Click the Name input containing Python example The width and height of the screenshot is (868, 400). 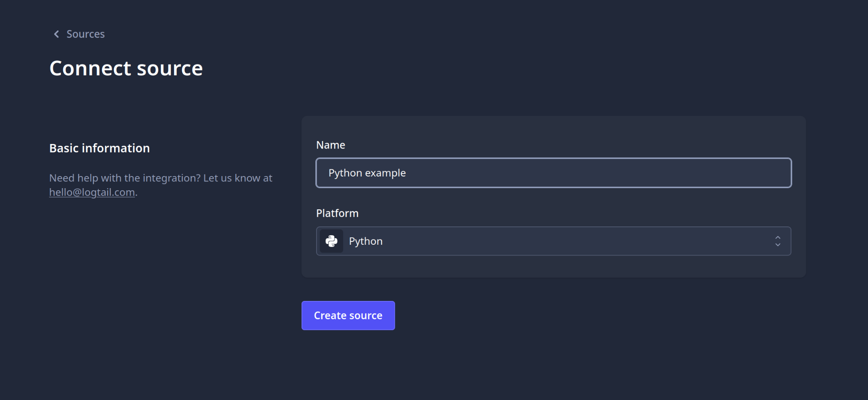coord(553,173)
